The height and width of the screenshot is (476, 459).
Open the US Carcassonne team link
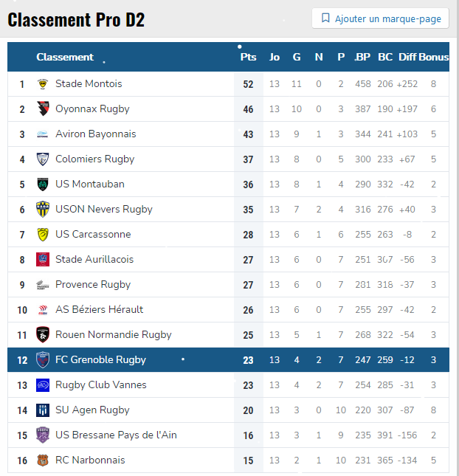tap(93, 235)
